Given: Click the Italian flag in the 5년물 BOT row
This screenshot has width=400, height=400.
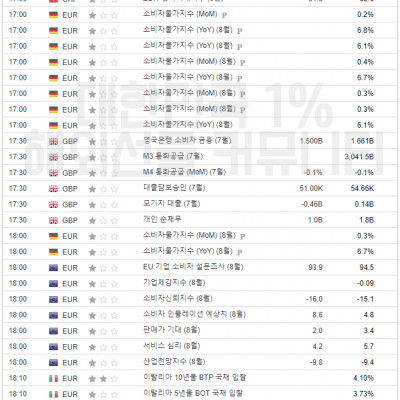Looking at the screenshot, I should [x=53, y=394].
